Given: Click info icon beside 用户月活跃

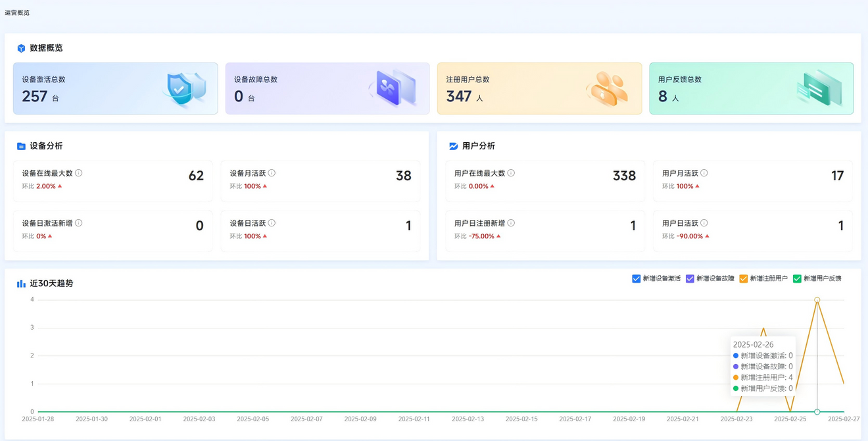Looking at the screenshot, I should click(x=704, y=173).
